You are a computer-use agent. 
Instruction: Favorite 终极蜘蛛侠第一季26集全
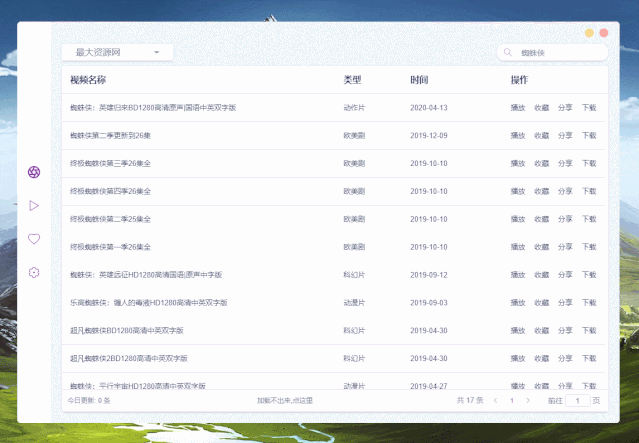[x=542, y=247]
